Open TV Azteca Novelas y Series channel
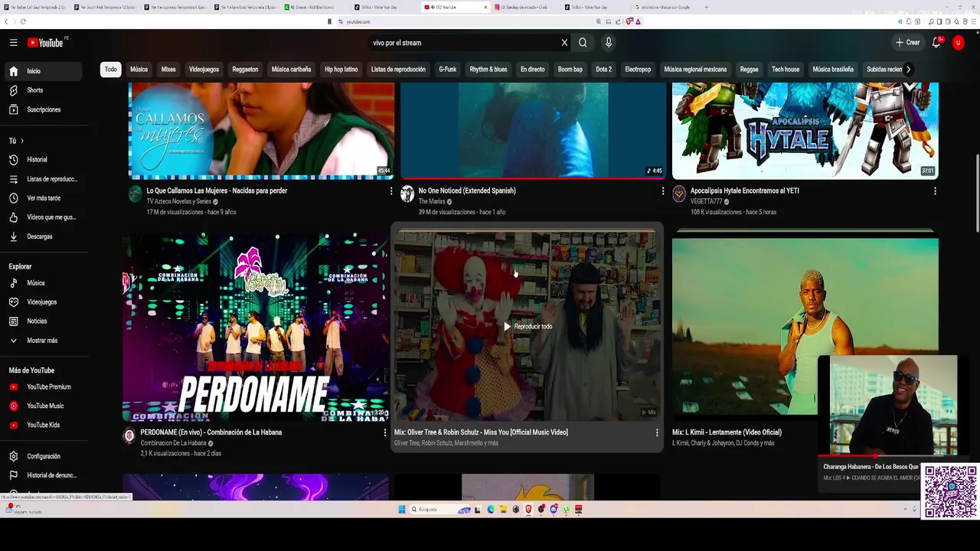This screenshot has width=980, height=551. [178, 202]
